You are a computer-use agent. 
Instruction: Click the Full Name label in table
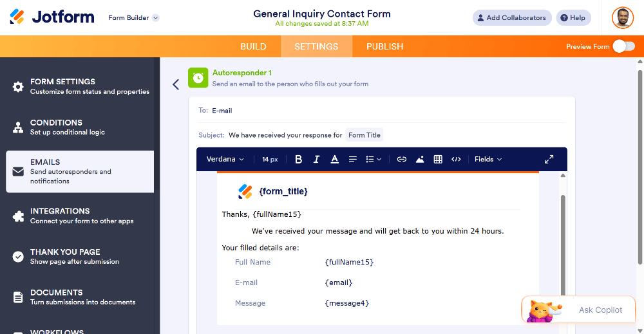click(x=252, y=262)
